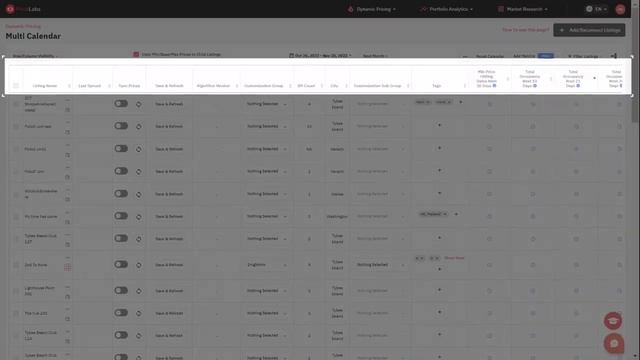Viewport: 640px width, 360px height.
Task: Open Customization Group dropdown for My Own Test Home
Action: (267, 216)
